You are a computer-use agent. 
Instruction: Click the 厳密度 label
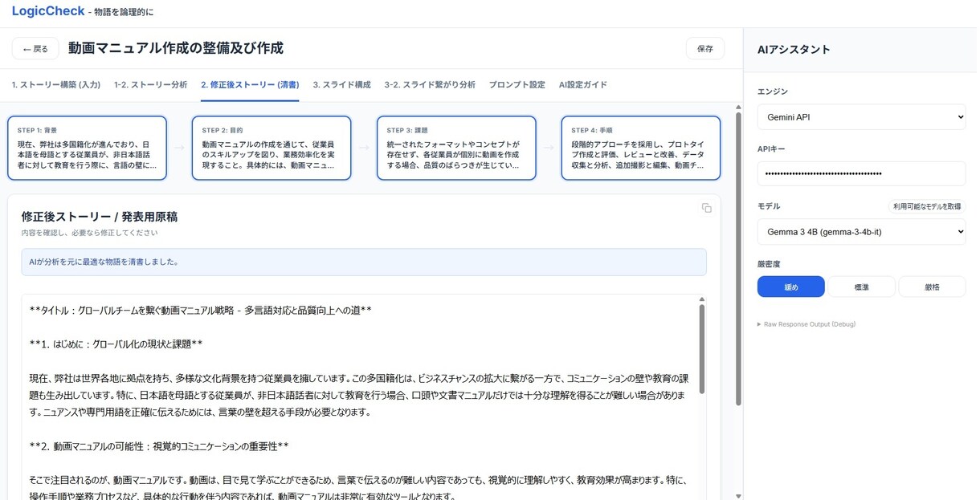(770, 263)
